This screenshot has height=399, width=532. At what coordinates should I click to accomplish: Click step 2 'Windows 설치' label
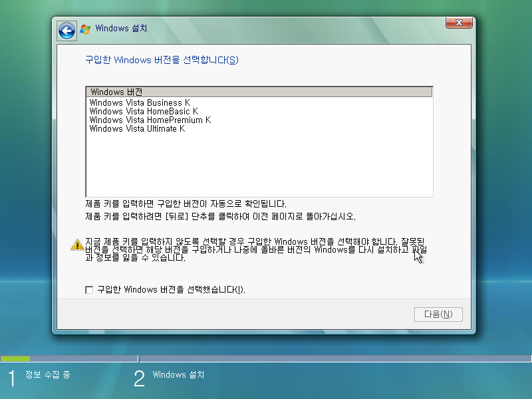[x=178, y=374]
